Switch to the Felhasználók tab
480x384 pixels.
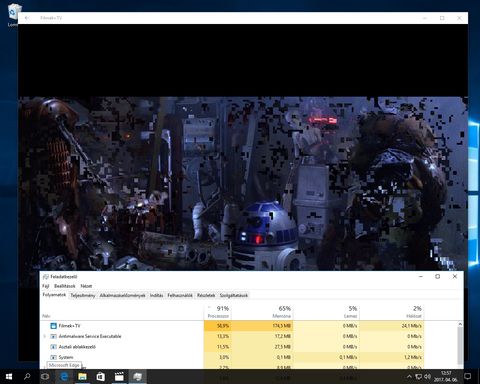[180, 295]
